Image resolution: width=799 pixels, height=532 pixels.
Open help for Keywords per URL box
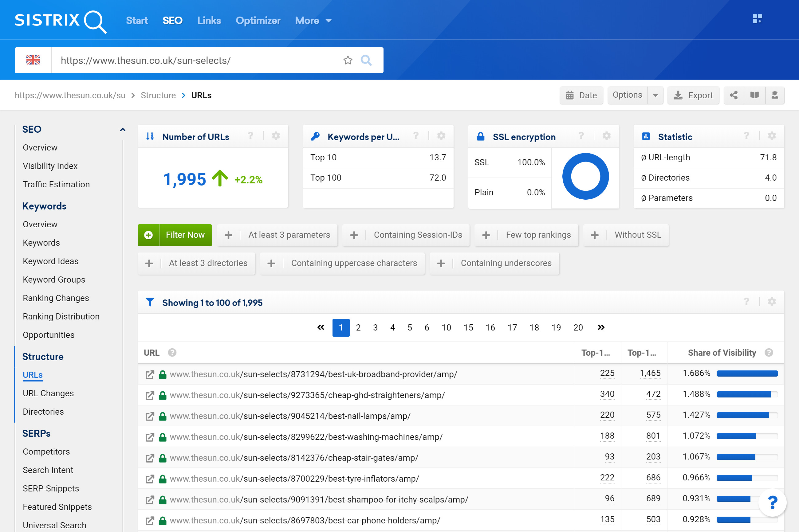[x=416, y=136]
